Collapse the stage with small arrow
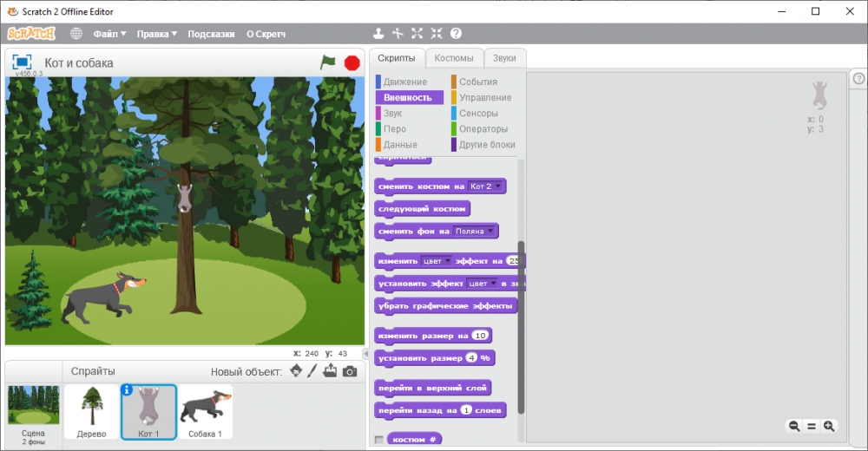This screenshot has width=868, height=451. click(365, 353)
